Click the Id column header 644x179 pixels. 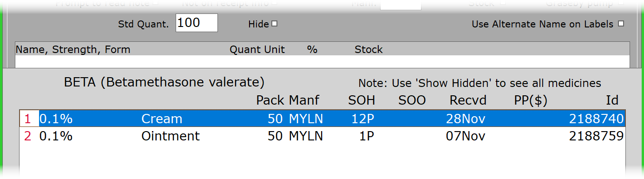click(x=612, y=100)
